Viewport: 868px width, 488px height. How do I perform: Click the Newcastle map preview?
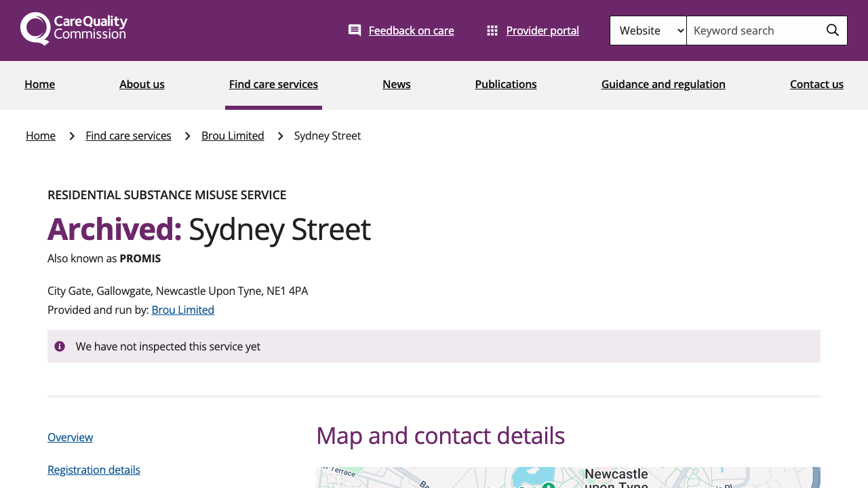point(568,477)
